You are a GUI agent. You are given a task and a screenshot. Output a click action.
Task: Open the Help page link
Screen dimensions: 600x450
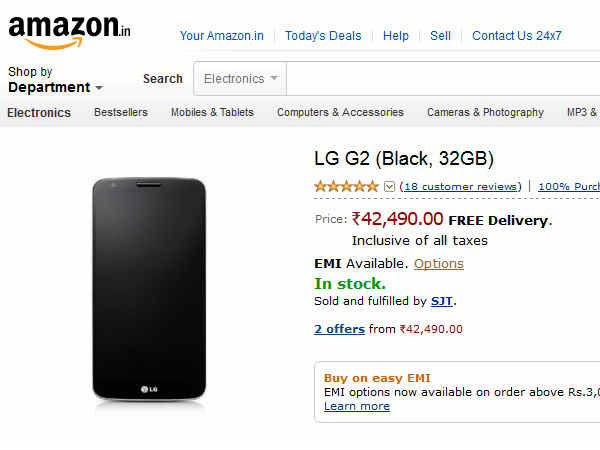point(396,36)
